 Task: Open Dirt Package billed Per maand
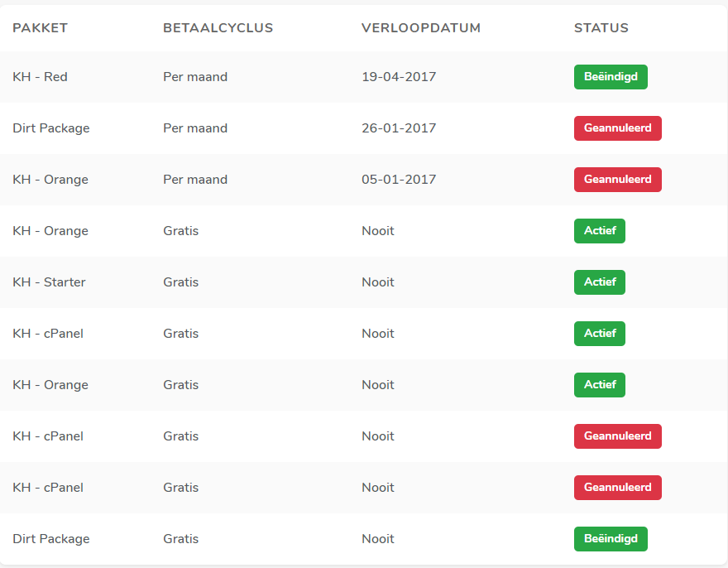click(x=50, y=128)
